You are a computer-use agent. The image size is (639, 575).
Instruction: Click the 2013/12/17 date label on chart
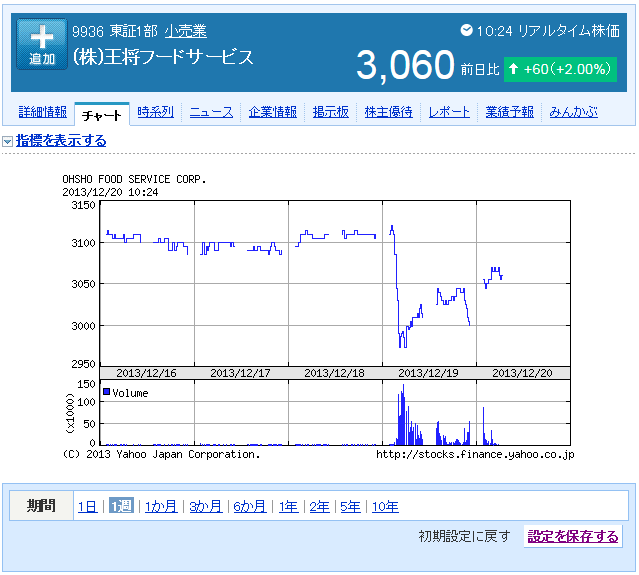[240, 373]
